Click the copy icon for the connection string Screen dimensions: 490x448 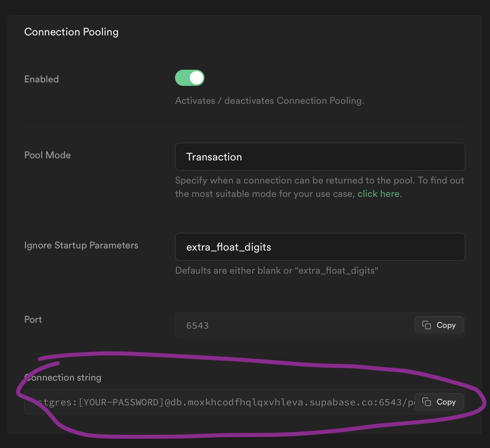[426, 402]
